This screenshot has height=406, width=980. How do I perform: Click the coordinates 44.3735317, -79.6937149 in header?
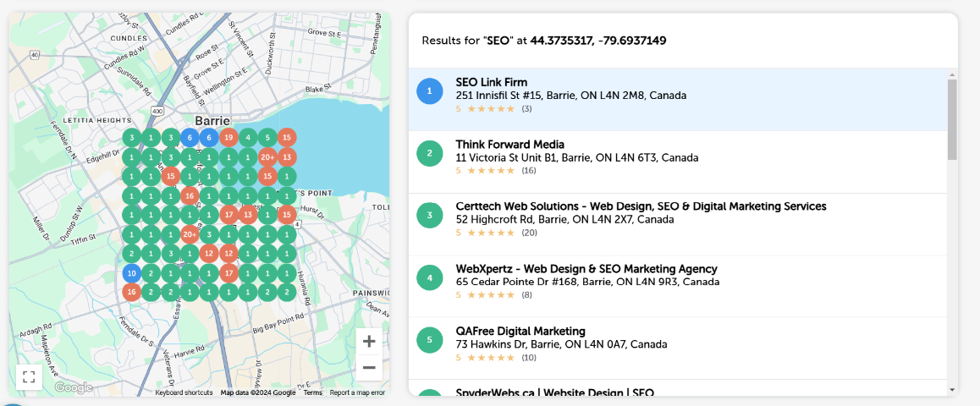coord(598,41)
